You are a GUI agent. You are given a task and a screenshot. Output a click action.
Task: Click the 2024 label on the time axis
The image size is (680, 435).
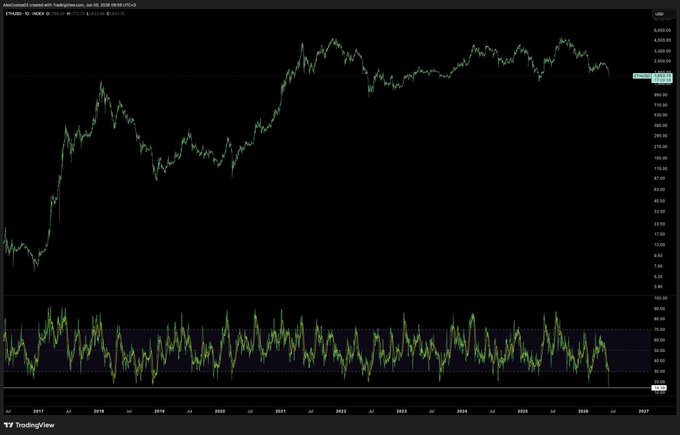(462, 411)
